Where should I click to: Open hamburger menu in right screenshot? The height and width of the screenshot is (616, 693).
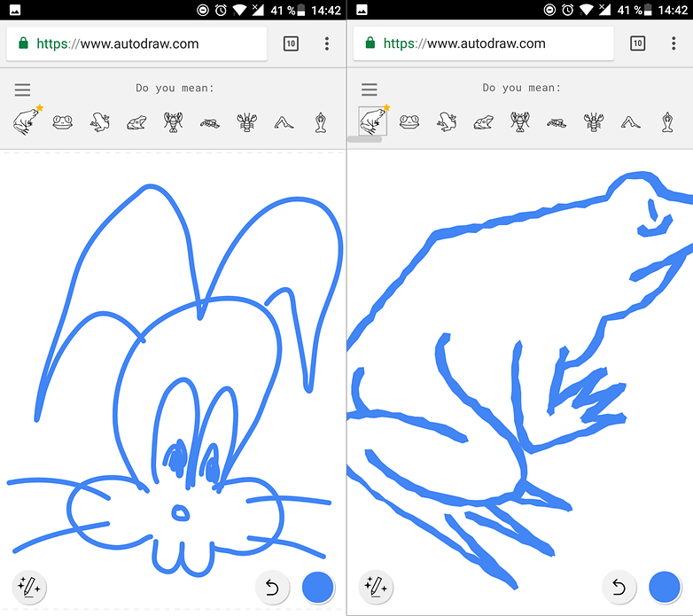coord(370,90)
